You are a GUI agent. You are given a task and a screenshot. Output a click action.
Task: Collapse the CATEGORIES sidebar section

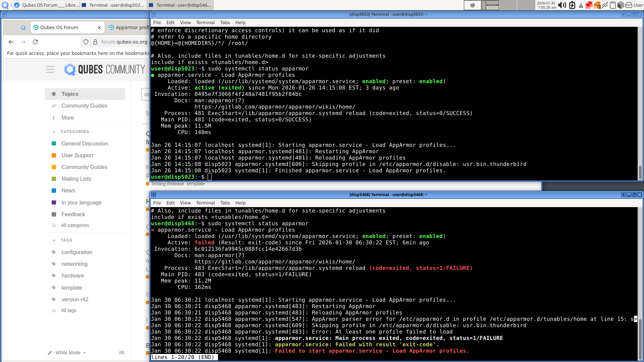54,132
